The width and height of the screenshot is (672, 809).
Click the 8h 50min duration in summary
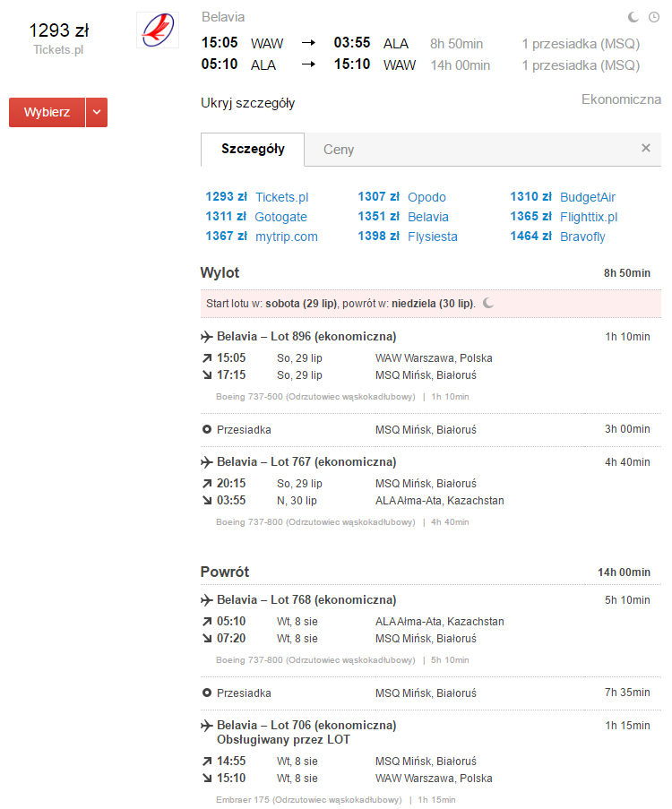[x=456, y=44]
